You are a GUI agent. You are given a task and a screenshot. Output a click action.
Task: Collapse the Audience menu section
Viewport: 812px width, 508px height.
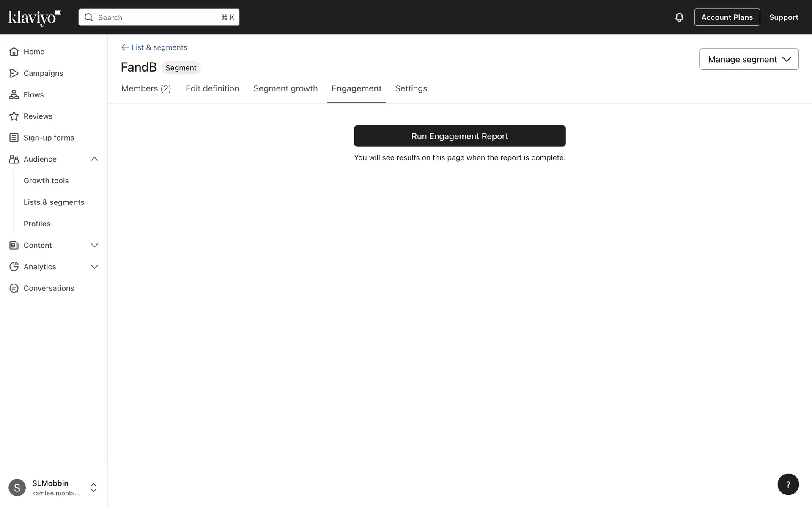94,159
